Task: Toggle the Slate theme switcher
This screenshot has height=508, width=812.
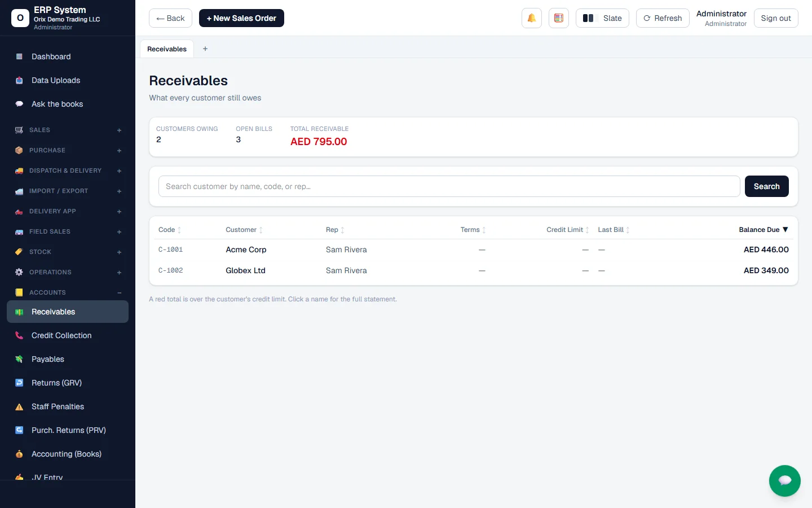Action: tap(602, 18)
